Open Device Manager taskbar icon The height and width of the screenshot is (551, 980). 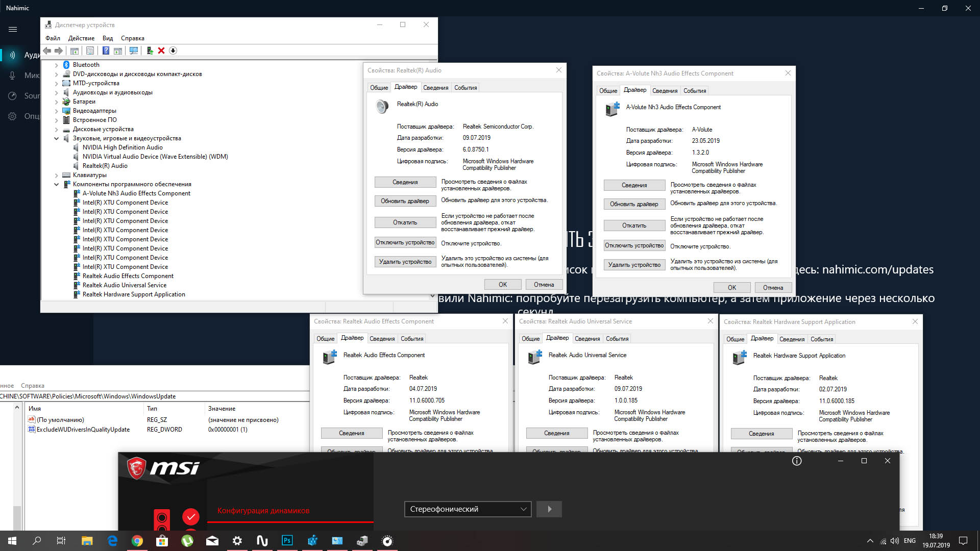[x=362, y=541]
